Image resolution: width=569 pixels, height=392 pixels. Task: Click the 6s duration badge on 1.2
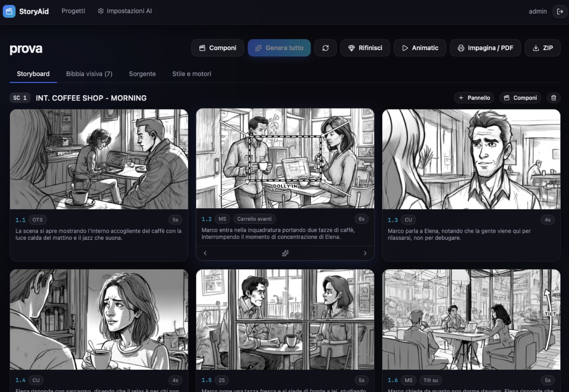tap(361, 219)
